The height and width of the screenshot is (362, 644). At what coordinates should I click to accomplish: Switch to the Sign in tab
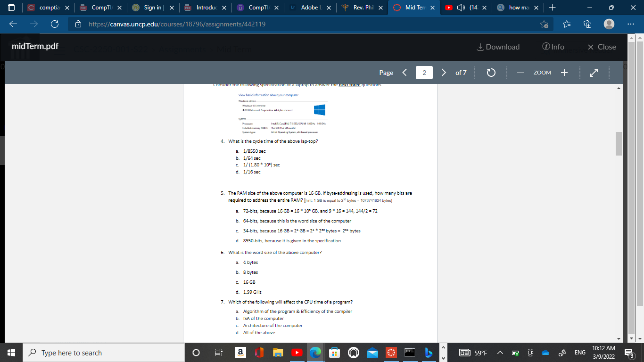point(153,8)
